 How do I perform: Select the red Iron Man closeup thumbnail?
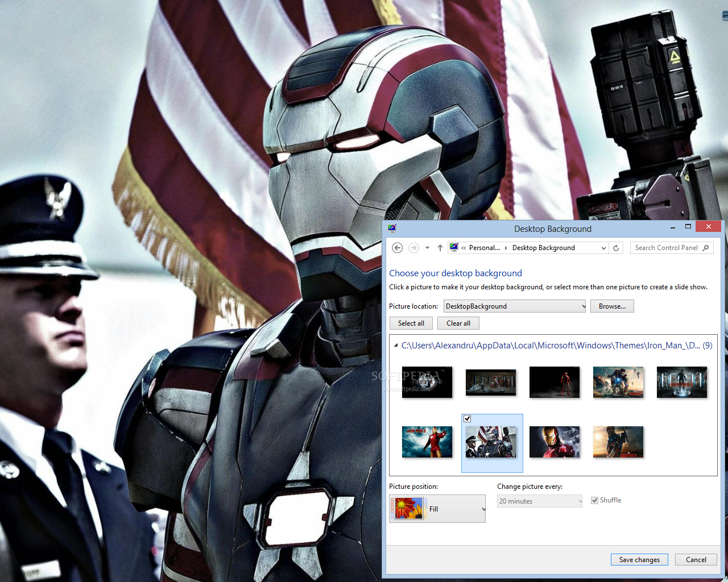tap(555, 442)
